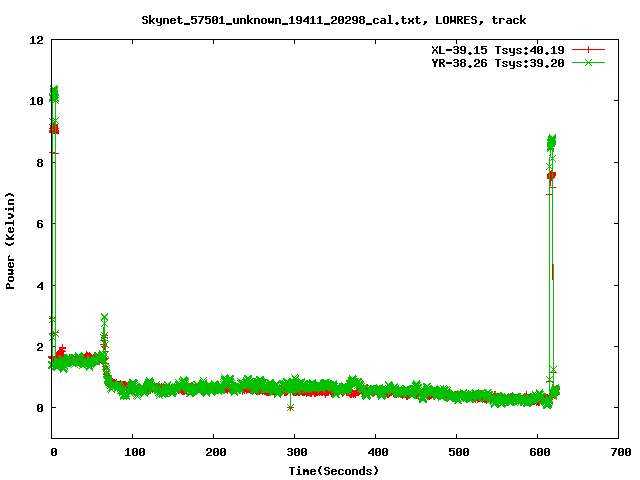The image size is (640, 480).
Task: Click y-axis tick label 10
Action: click(x=36, y=101)
